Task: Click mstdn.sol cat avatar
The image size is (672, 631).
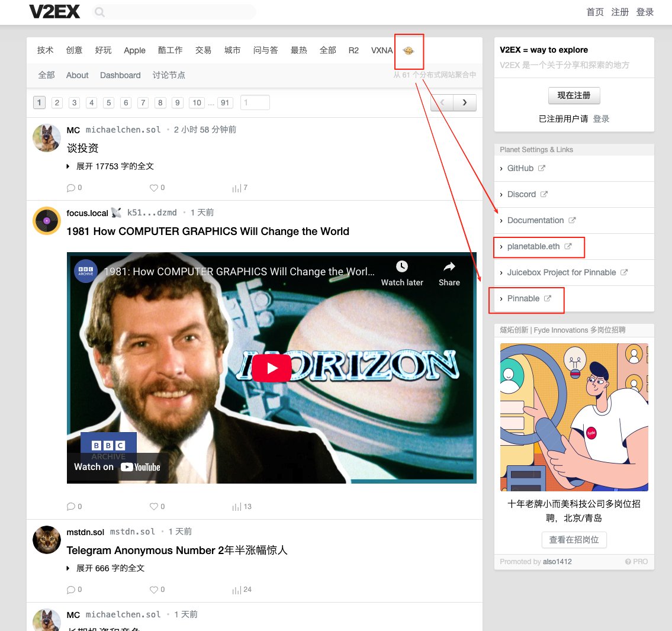Action: coord(47,540)
